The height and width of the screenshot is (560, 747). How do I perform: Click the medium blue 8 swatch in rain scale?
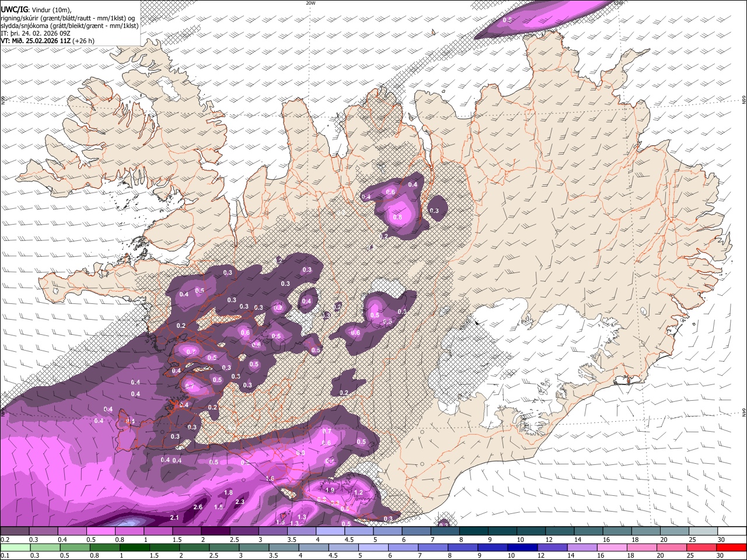pos(462,547)
